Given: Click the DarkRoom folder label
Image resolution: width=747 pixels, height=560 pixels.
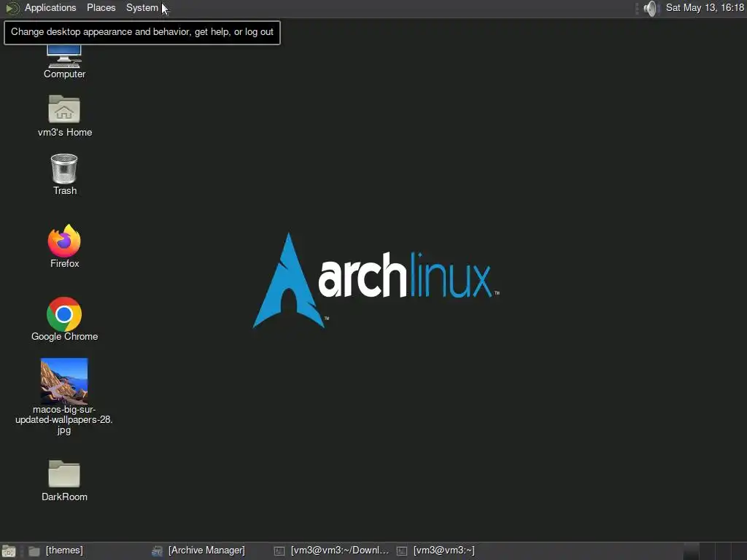Looking at the screenshot, I should click(x=64, y=497).
